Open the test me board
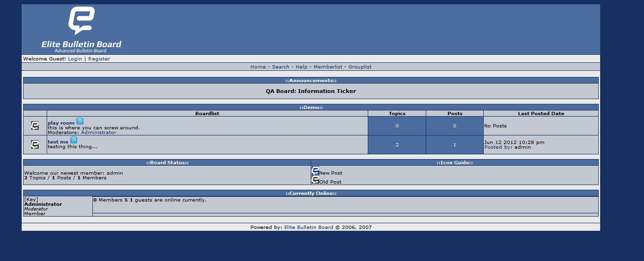 58,142
